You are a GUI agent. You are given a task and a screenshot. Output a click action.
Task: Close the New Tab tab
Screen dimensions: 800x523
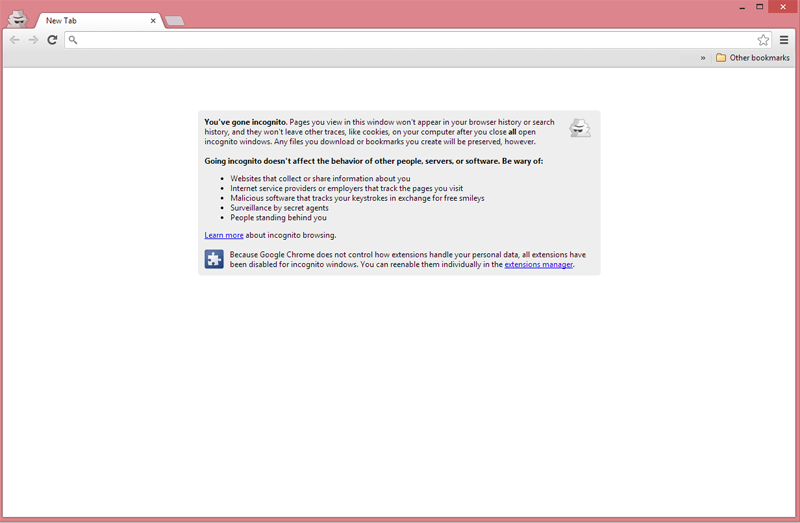153,21
